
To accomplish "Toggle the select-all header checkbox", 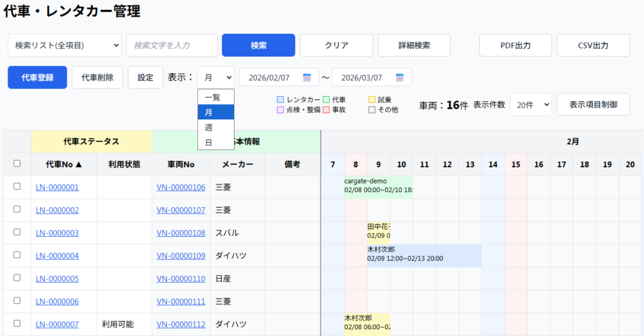I will [17, 163].
